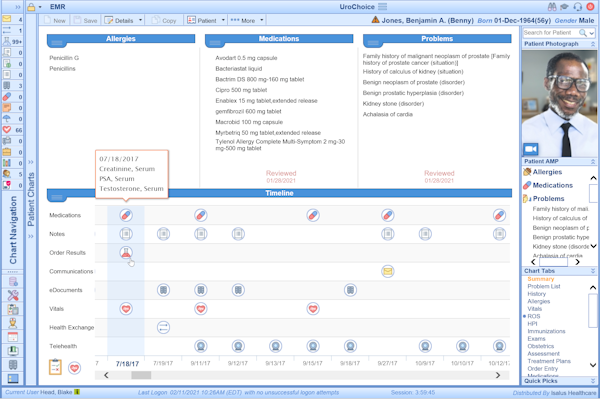Click the Problems link in Patient AMP
This screenshot has height=399, width=600.
coord(548,199)
